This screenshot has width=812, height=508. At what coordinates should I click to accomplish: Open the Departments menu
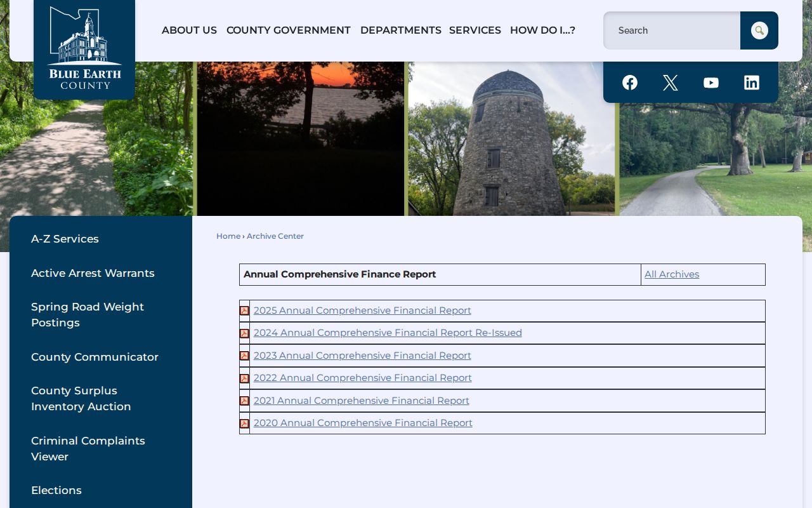click(x=401, y=30)
